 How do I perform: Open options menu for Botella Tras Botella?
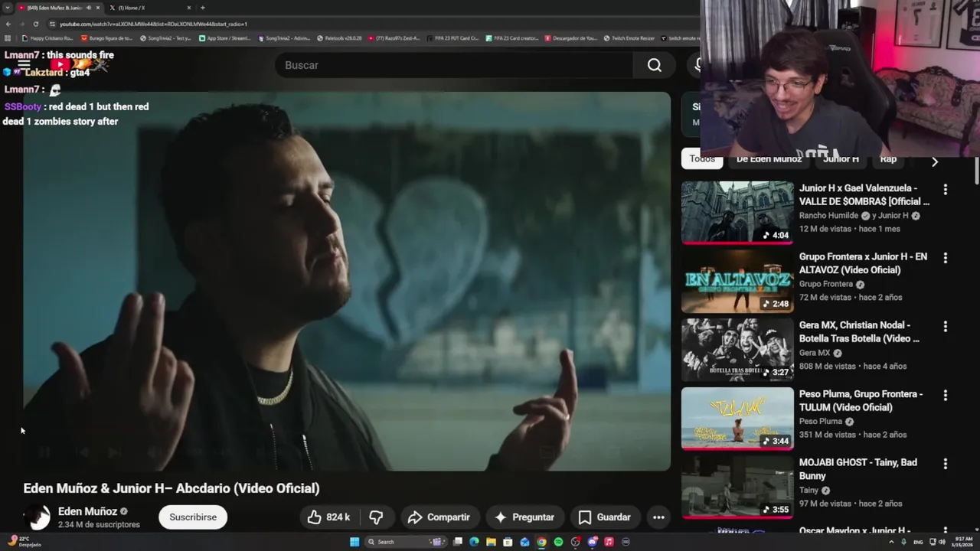(945, 327)
